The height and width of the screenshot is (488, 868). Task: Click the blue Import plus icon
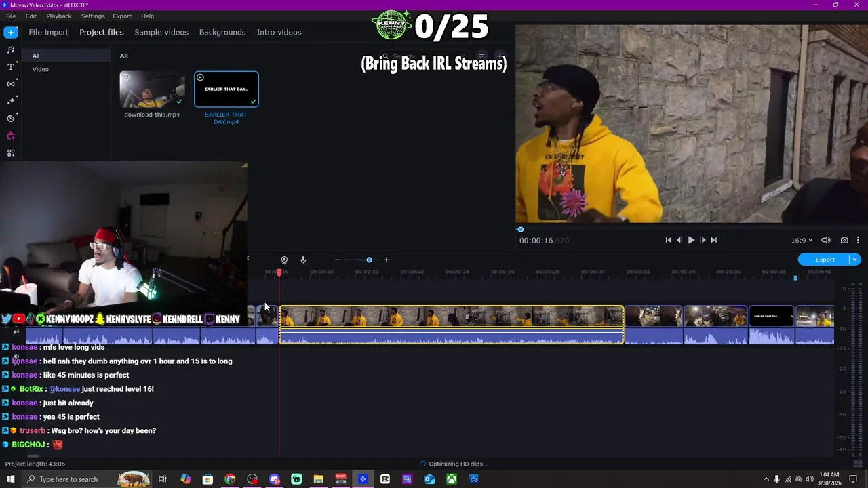[x=11, y=32]
